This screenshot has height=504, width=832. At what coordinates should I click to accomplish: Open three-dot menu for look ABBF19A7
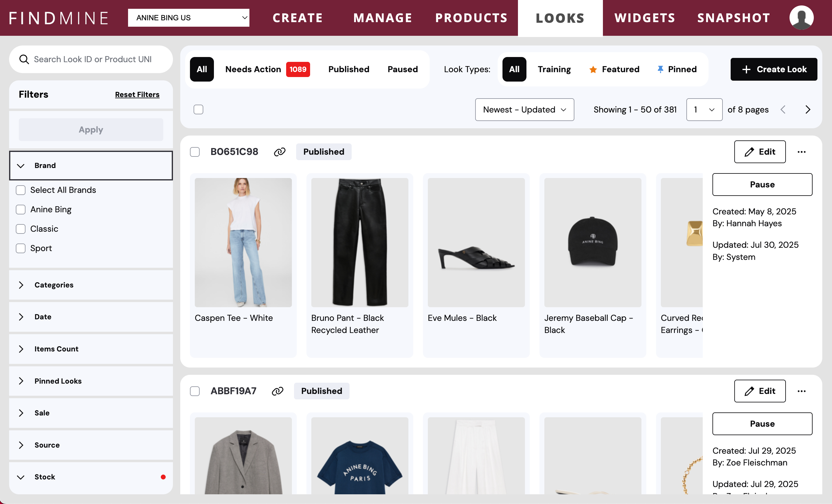801,391
